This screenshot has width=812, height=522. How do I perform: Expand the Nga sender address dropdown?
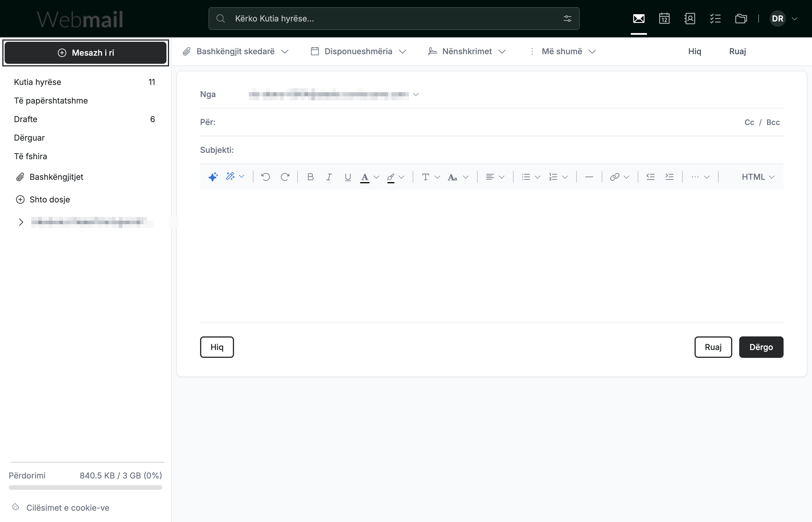pyautogui.click(x=416, y=94)
